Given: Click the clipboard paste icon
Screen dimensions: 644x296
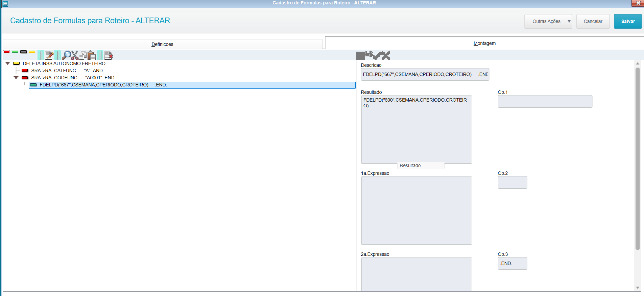Looking at the screenshot, I should point(91,55).
